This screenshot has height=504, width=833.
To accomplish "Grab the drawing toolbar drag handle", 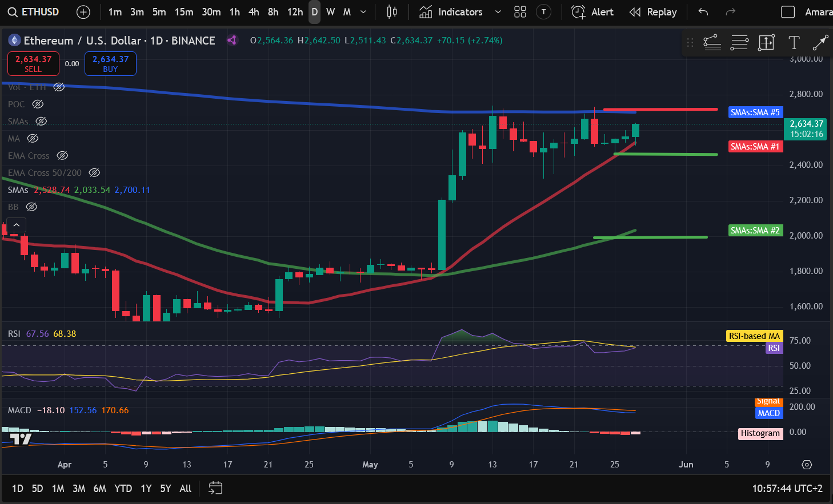I will [x=690, y=42].
